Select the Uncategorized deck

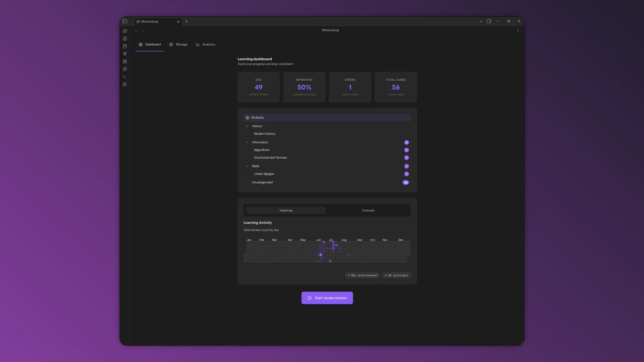click(262, 183)
